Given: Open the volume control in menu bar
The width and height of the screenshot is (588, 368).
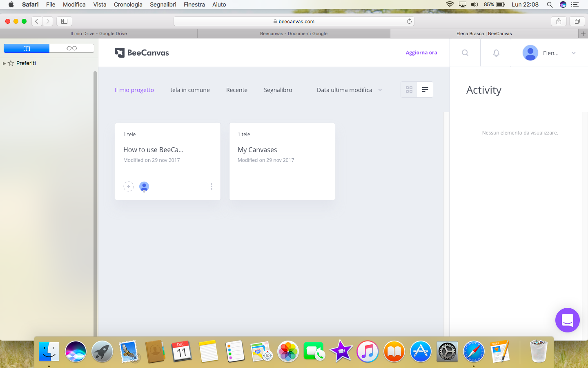Looking at the screenshot, I should point(474,4).
